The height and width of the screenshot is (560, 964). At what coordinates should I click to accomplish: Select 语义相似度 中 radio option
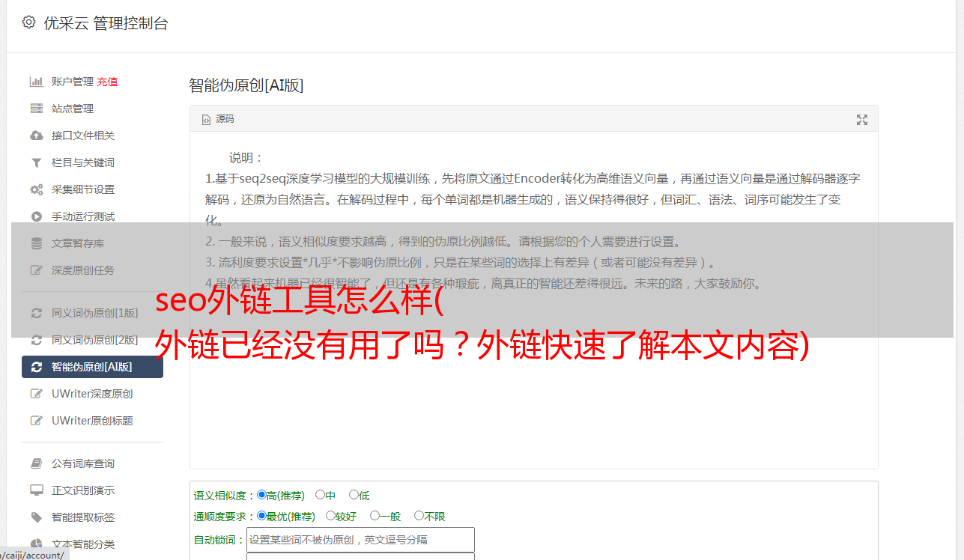click(320, 495)
